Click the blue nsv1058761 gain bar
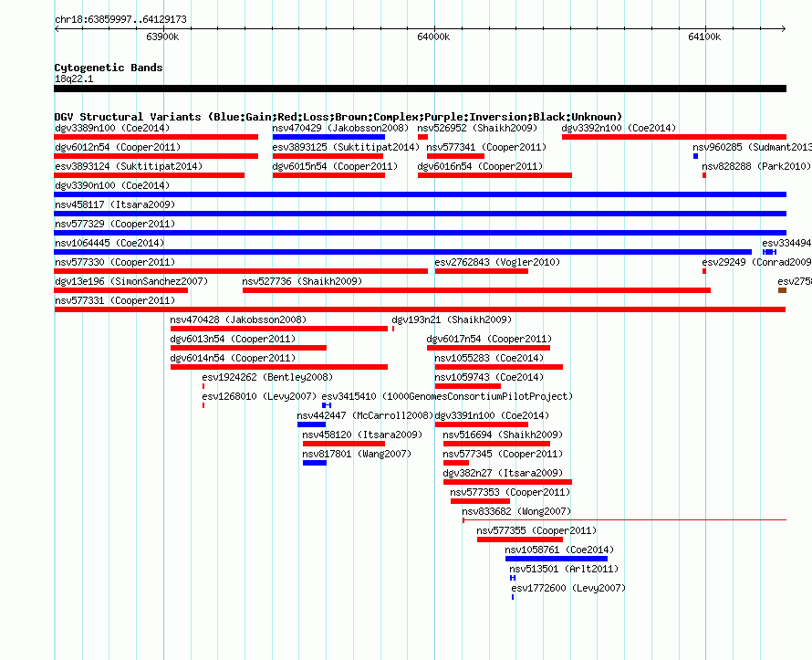812x660 pixels. point(557,559)
